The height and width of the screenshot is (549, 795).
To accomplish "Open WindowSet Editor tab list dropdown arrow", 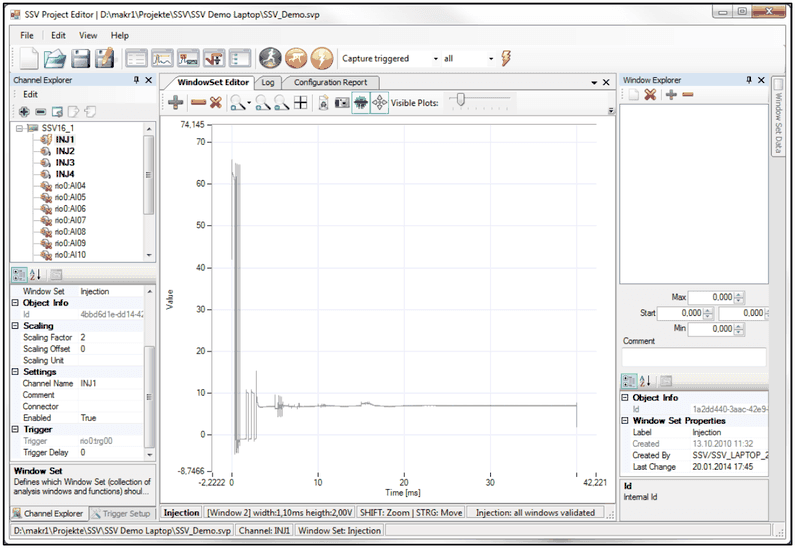I will click(x=594, y=82).
